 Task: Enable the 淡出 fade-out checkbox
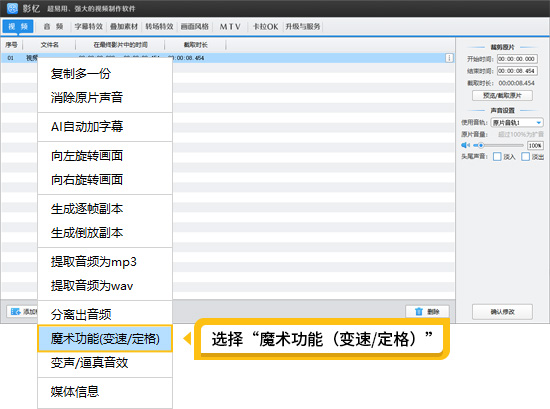pyautogui.click(x=525, y=156)
